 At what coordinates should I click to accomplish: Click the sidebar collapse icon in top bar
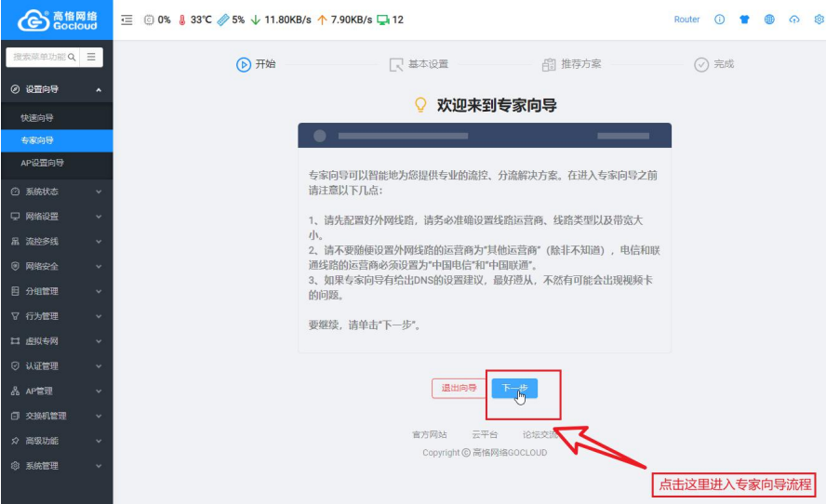point(127,20)
